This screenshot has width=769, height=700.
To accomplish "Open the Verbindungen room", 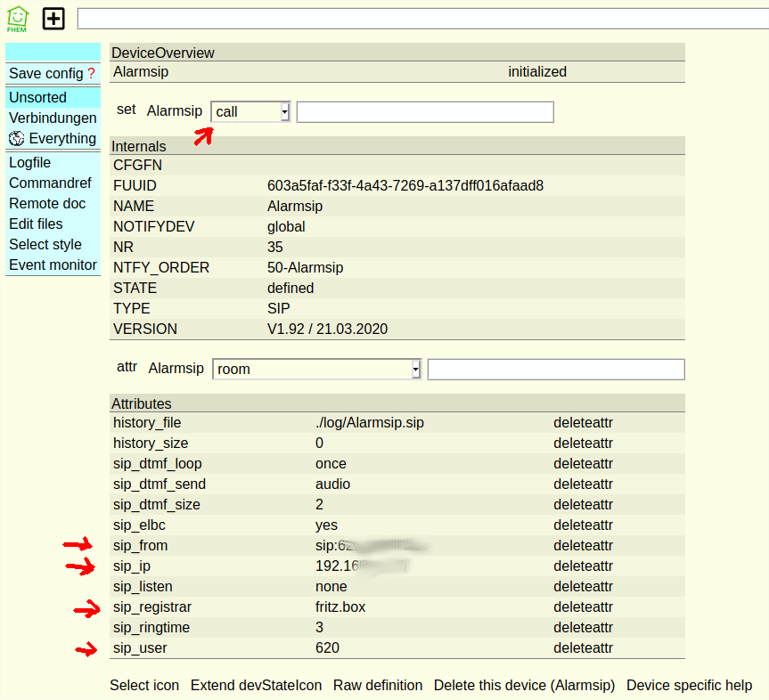I will pyautogui.click(x=53, y=118).
